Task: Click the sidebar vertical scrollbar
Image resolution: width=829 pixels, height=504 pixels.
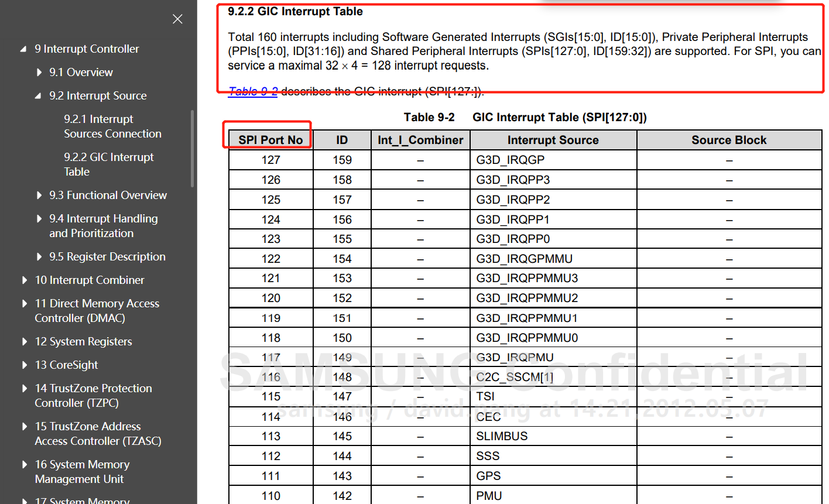Action: pos(193,149)
